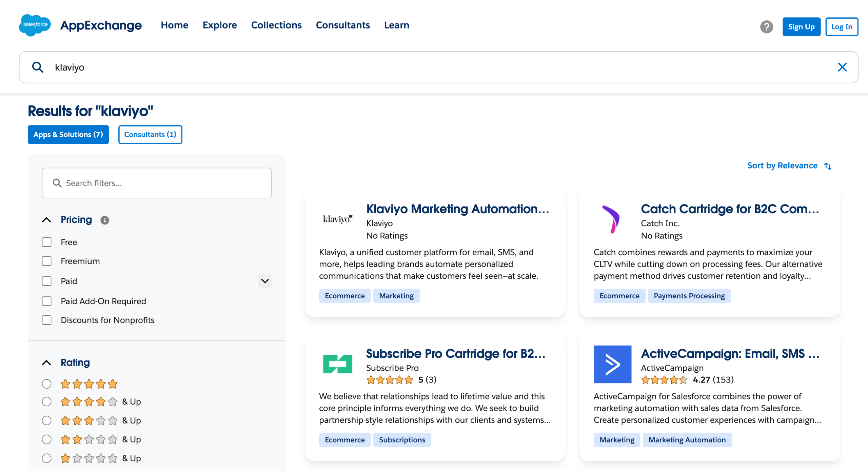This screenshot has height=471, width=868.
Task: Click the Marketing Automation tag on ActiveCampaign
Action: [687, 440]
